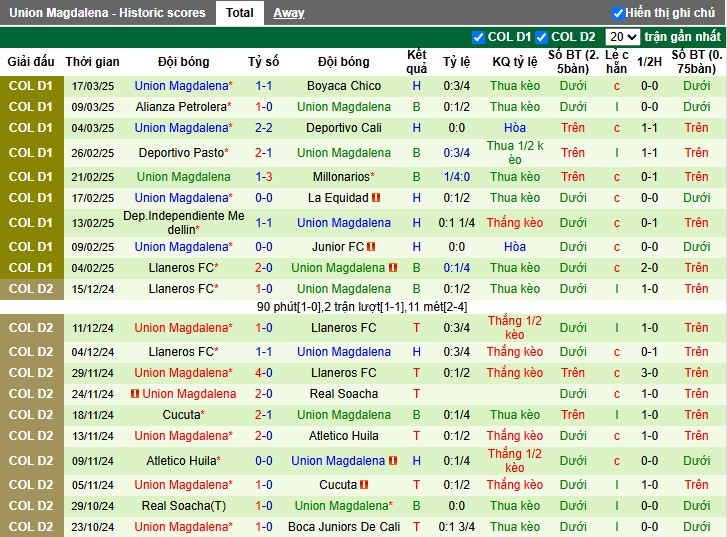Click the date 26/02/25

tap(92, 153)
